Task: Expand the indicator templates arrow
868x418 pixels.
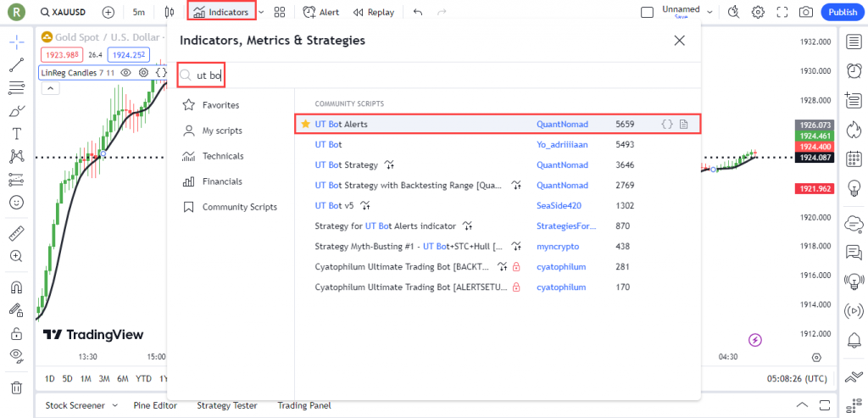Action: (x=261, y=12)
